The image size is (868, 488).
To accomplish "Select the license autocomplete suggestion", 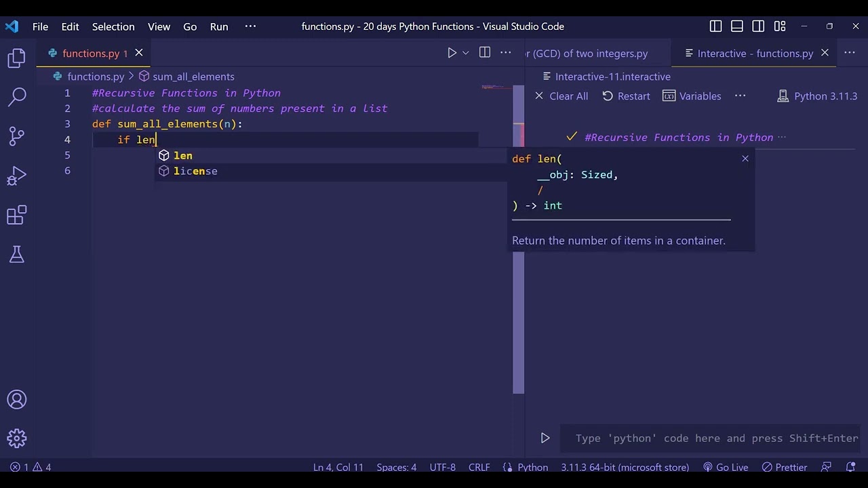I will 332,171.
